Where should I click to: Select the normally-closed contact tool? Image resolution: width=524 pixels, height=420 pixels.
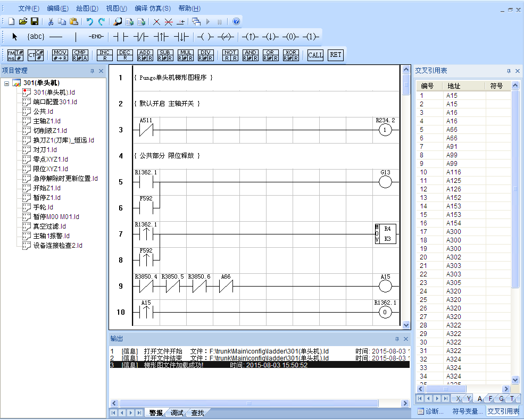click(140, 37)
